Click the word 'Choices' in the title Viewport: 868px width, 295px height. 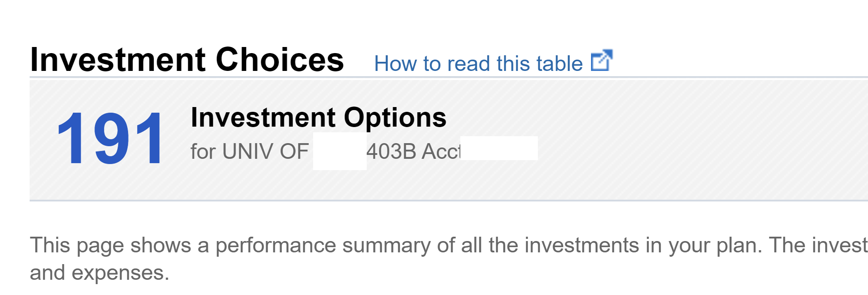(280, 60)
